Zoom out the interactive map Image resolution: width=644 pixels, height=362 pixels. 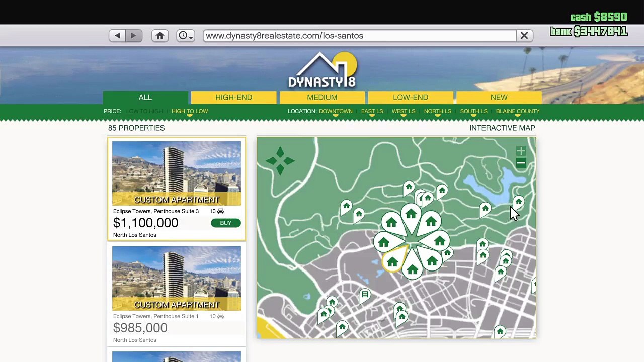pyautogui.click(x=521, y=163)
